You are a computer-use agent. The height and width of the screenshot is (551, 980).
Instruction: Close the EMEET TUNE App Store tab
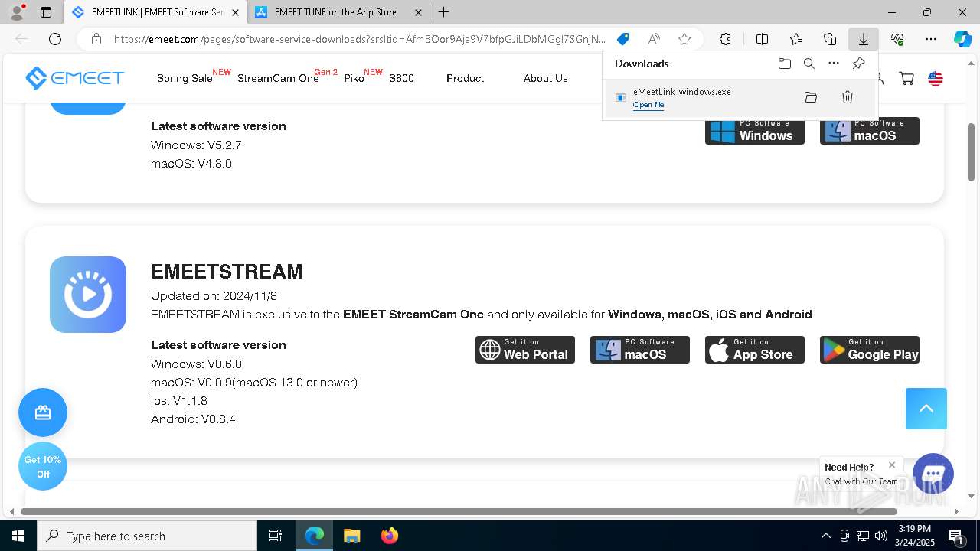click(418, 12)
